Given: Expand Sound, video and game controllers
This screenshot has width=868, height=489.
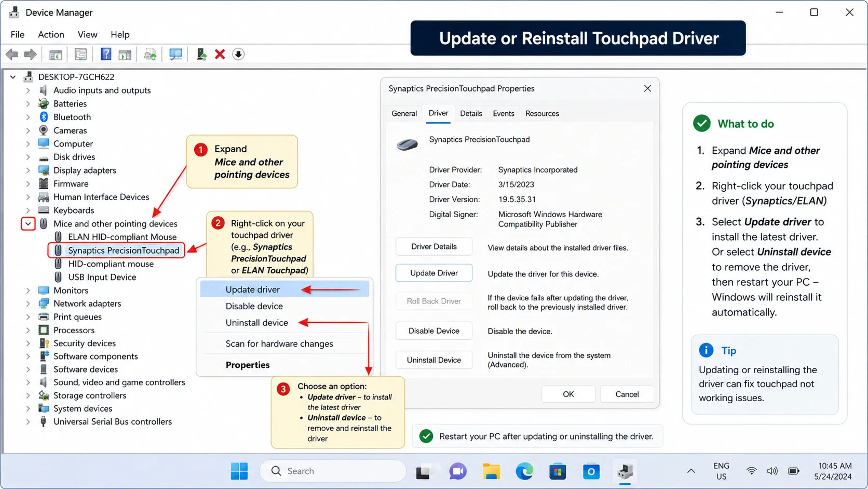Looking at the screenshot, I should click(28, 382).
